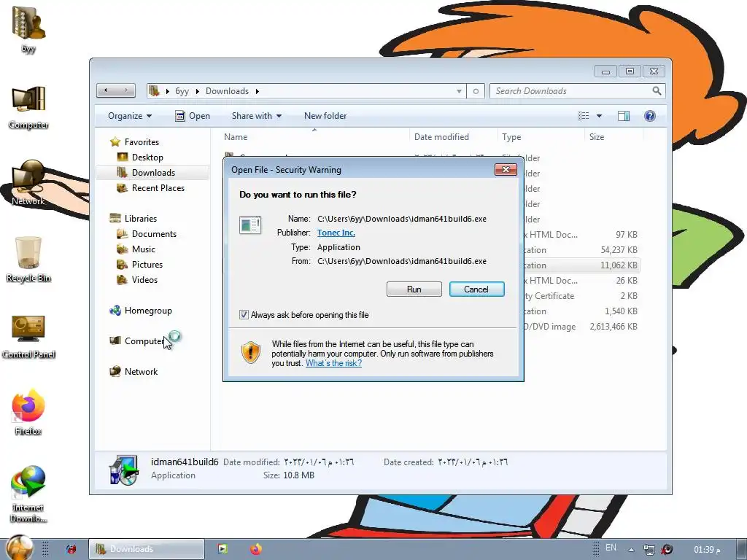Open the view options dropdown arrow
This screenshot has width=747, height=560.
coord(600,116)
